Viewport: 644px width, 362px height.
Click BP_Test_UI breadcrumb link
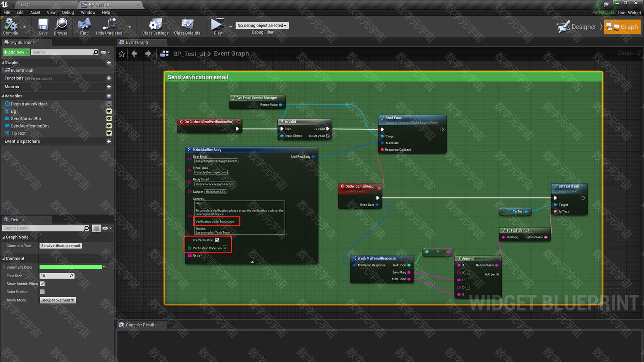(x=189, y=54)
